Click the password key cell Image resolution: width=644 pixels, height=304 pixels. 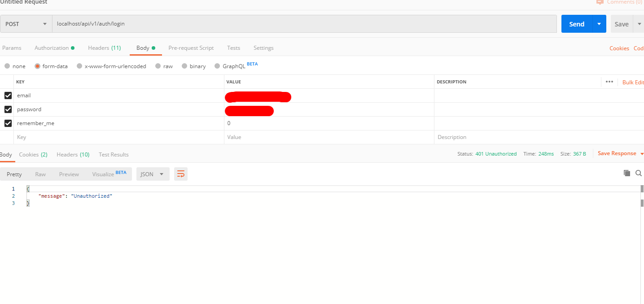[120, 109]
